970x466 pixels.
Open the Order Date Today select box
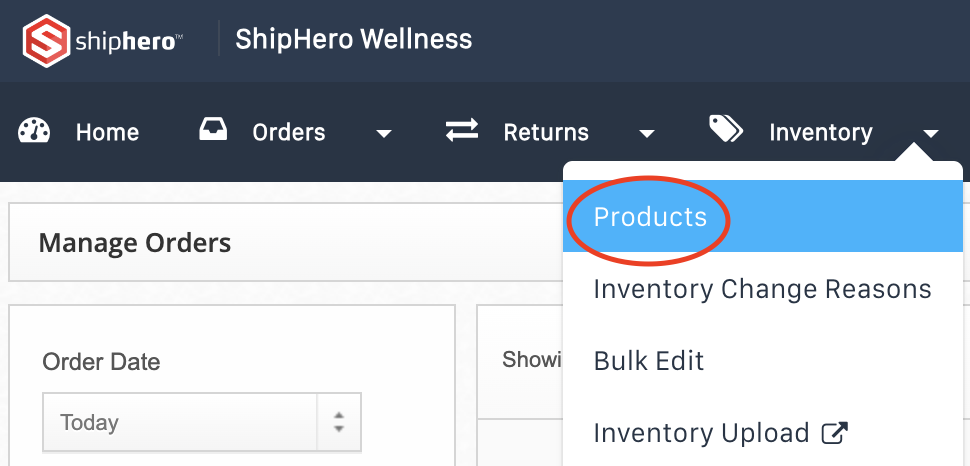tap(202, 421)
